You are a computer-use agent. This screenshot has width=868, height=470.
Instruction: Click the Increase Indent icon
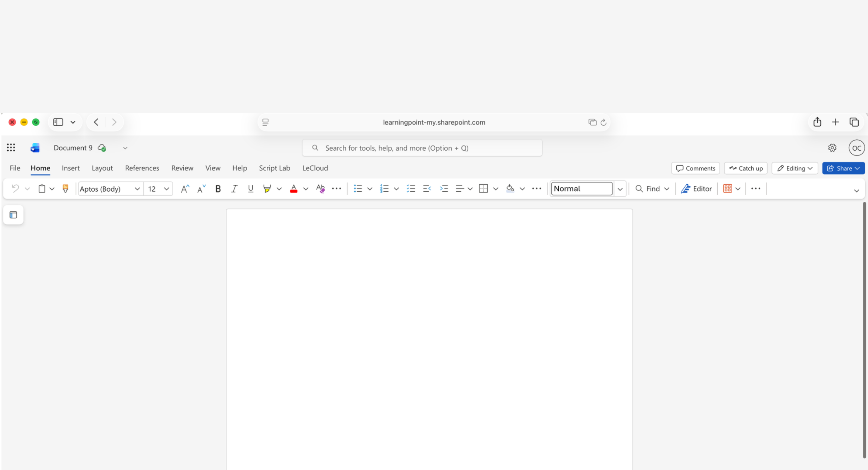[x=444, y=188]
